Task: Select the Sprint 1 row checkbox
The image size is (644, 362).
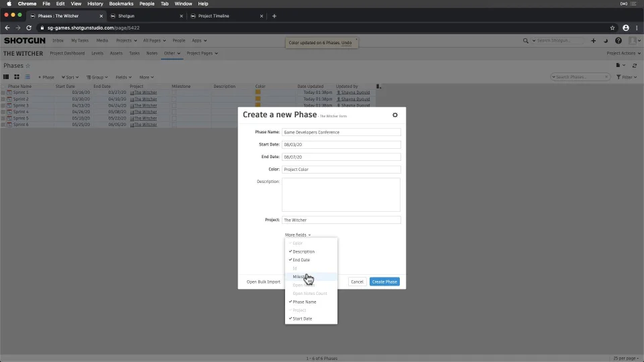Action: tap(3, 93)
